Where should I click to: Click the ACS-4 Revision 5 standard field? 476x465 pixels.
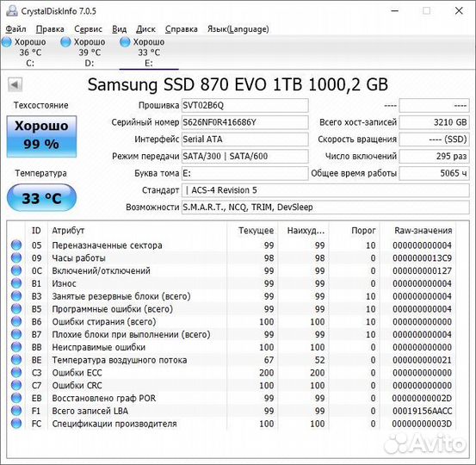[325, 190]
